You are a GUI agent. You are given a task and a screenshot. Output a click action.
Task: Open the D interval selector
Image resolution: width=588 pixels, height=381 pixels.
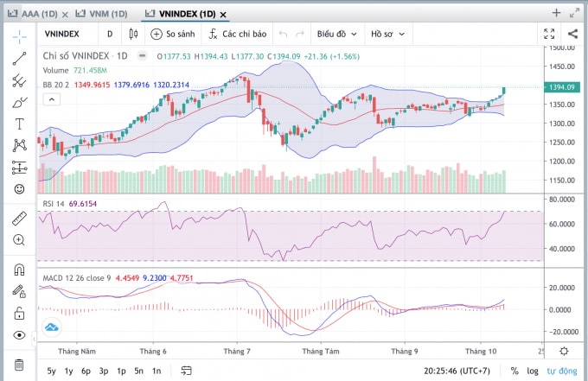(x=110, y=34)
